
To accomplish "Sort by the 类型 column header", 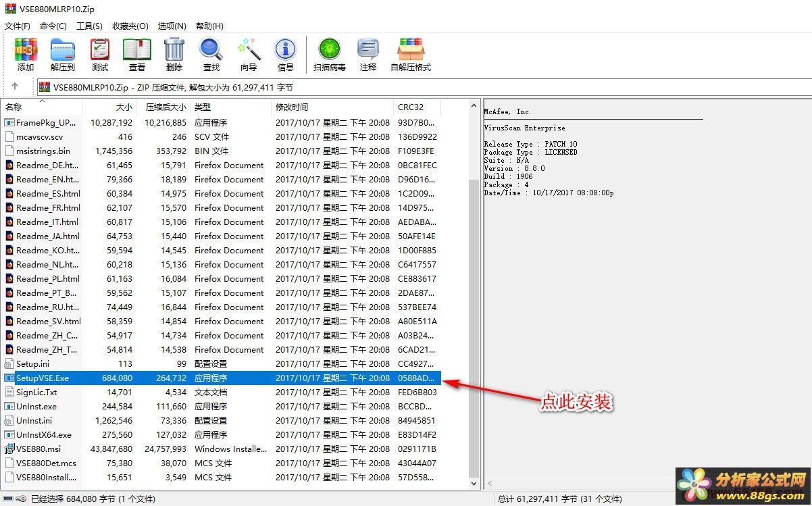I will [x=232, y=107].
